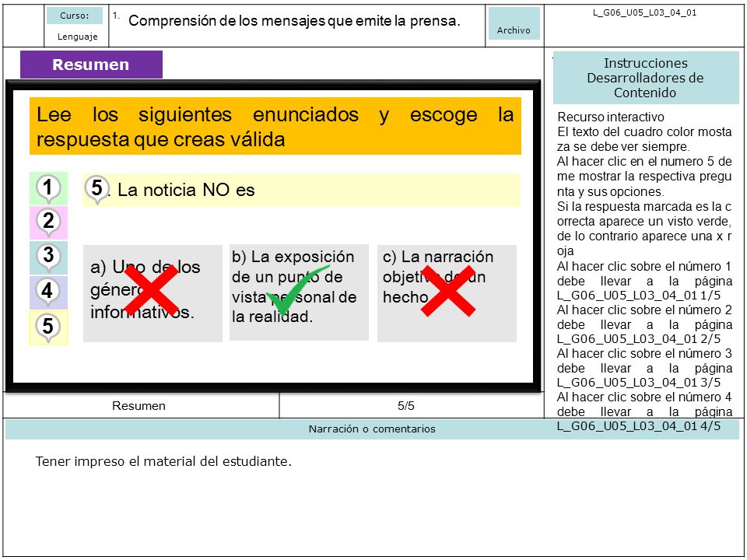Click the reference L_G06_U05_L03_04_01 2/5

(x=639, y=339)
